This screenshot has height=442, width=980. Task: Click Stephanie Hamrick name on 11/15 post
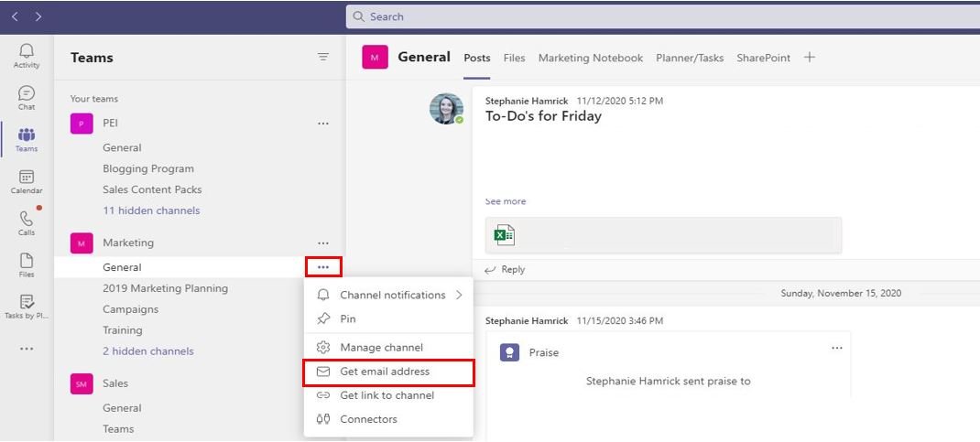coord(527,321)
